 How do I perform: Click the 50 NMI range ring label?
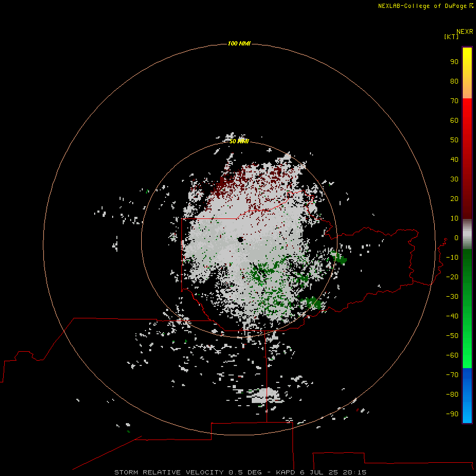click(x=239, y=141)
